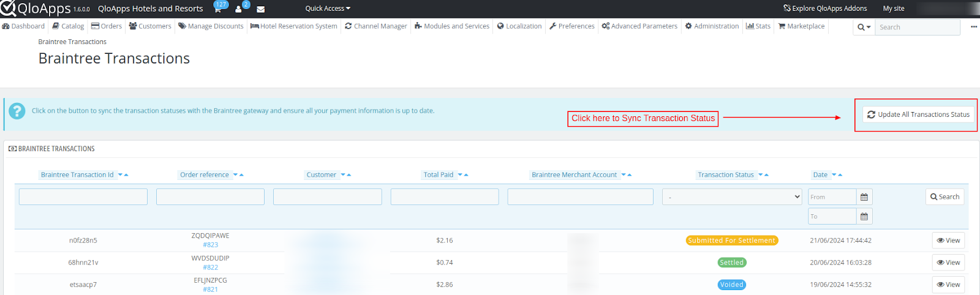
Task: Open the Customers menu
Action: (x=150, y=26)
